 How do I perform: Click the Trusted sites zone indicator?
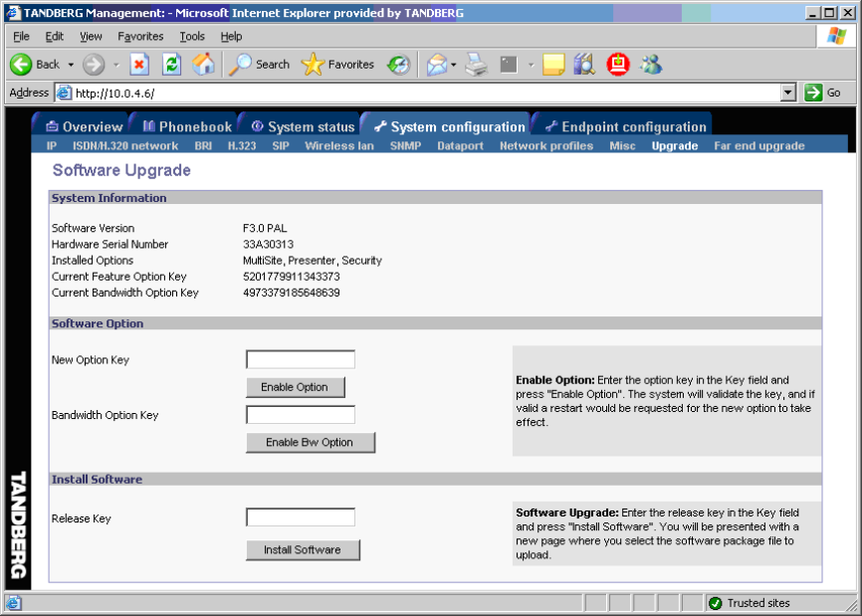tap(750, 603)
